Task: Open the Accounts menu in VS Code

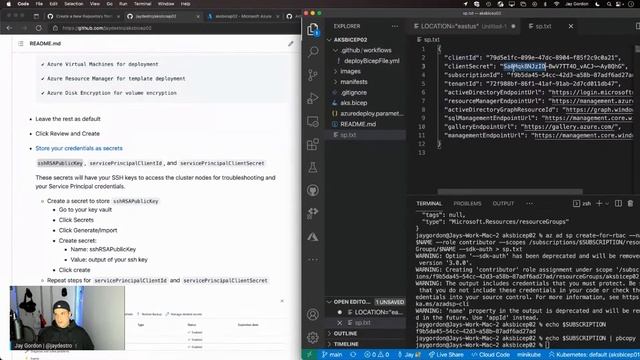Action: [x=313, y=314]
